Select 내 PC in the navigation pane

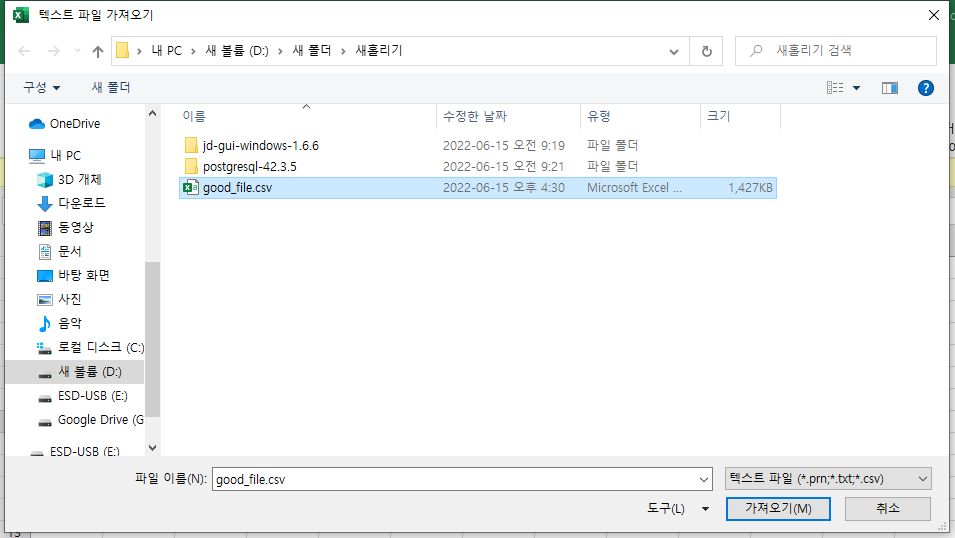point(55,155)
